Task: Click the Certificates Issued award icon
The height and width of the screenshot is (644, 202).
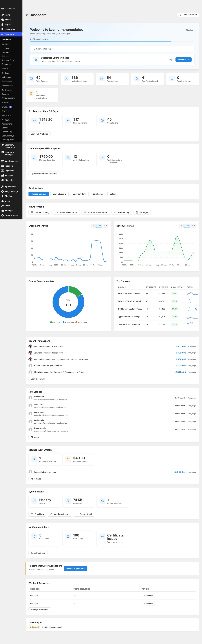Action: click(x=137, y=79)
